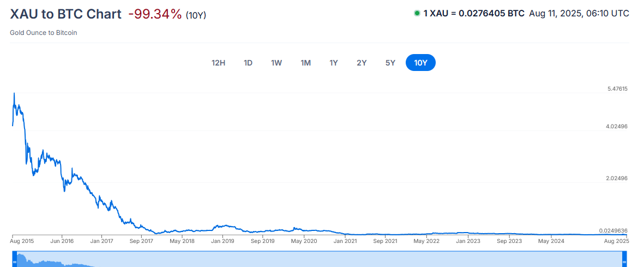
Task: Click the 5.47615 y-axis label
Action: (x=617, y=88)
